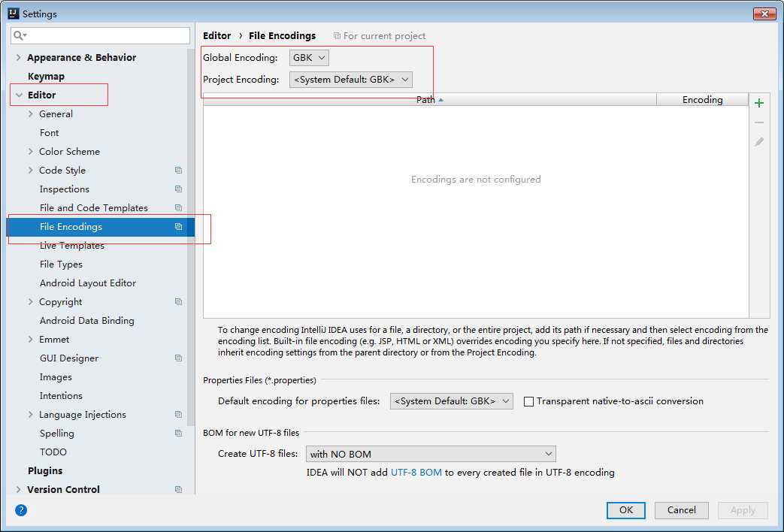The height and width of the screenshot is (532, 784).
Task: Click the minus remove-path icon
Action: click(759, 122)
